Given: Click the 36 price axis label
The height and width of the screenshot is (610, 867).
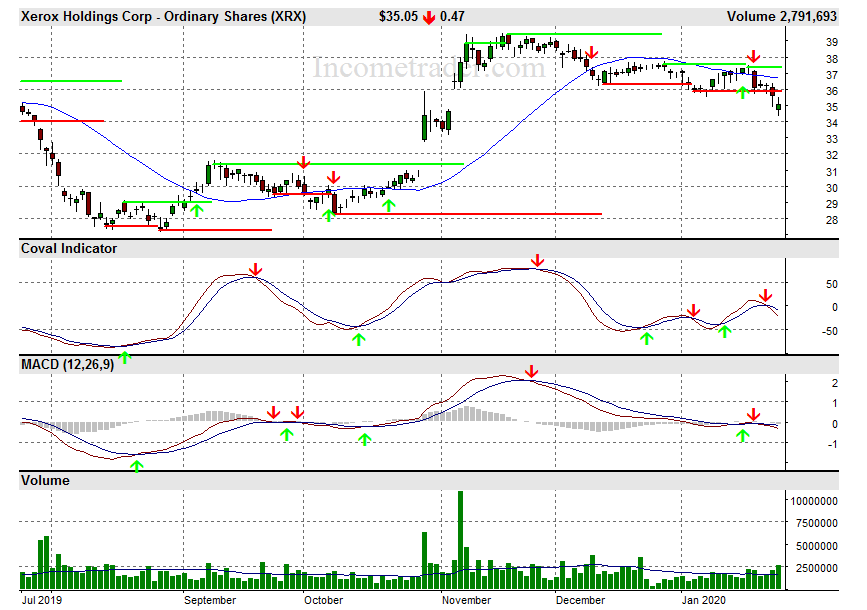Looking at the screenshot, I should point(832,91).
